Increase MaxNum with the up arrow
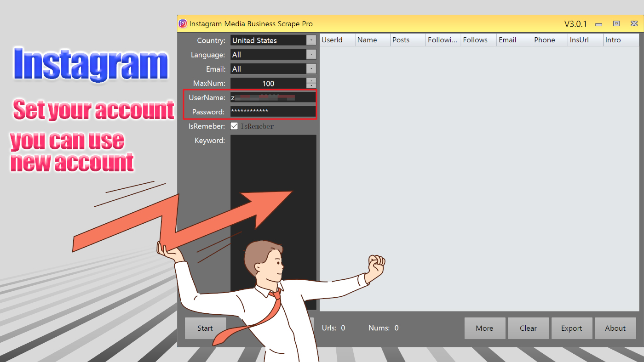 coord(311,81)
